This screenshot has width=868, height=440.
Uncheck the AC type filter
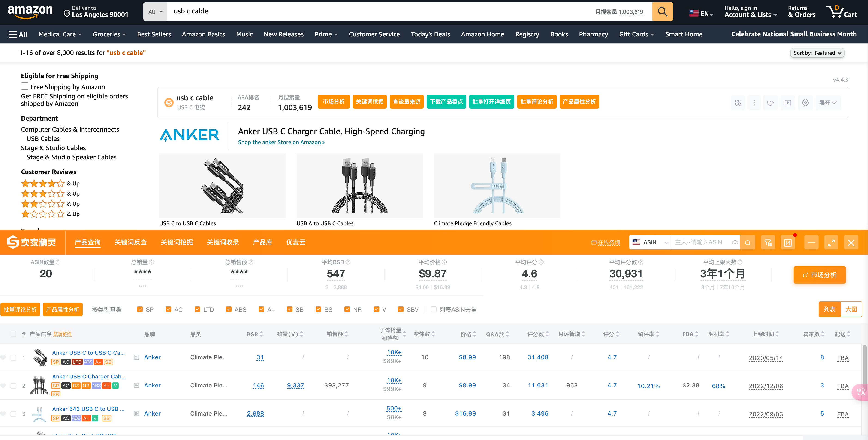169,309
